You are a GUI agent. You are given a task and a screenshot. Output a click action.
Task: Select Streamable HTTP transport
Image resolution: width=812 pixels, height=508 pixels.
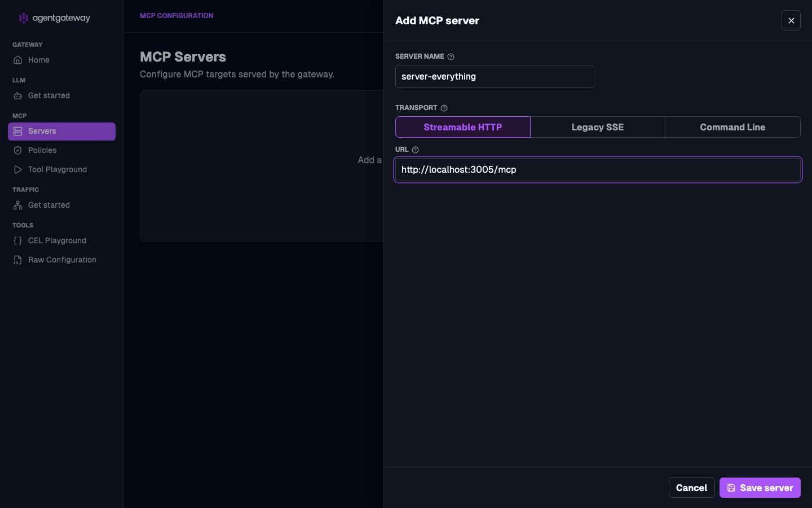(x=463, y=127)
